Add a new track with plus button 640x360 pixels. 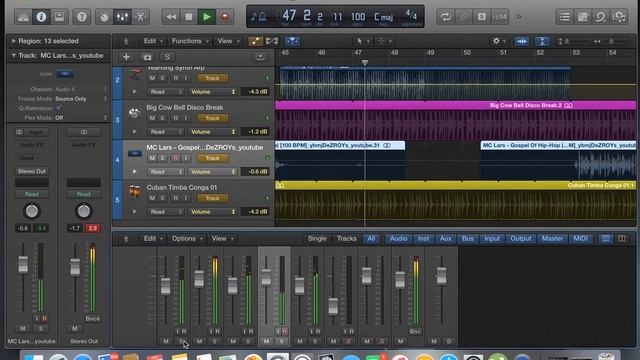pyautogui.click(x=126, y=57)
